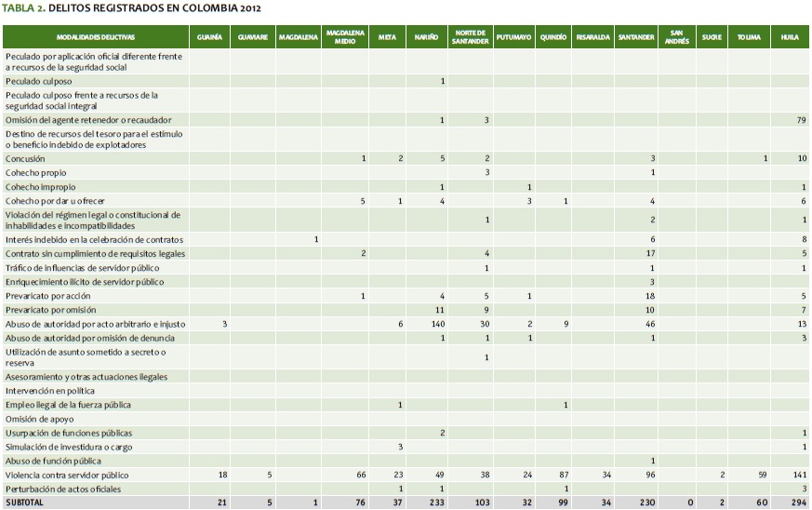Select the subtotal value 233 for Nariño
The width and height of the screenshot is (812, 510).
(437, 503)
